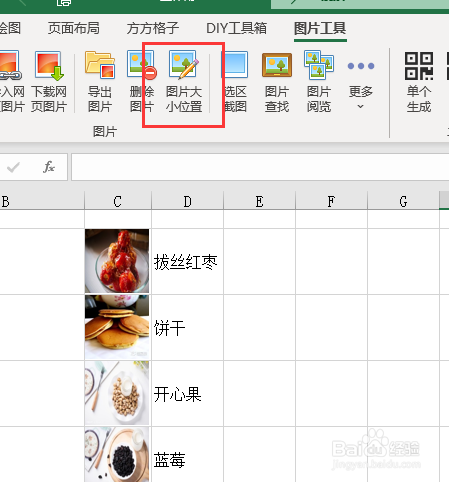Click the cell containing 饼干
The width and height of the screenshot is (449, 482).
click(187, 327)
